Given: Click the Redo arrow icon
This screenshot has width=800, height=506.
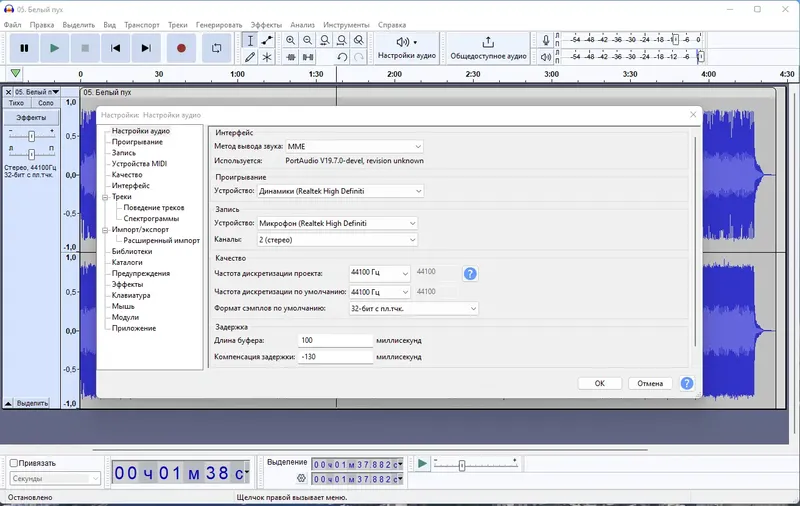Looking at the screenshot, I should tap(359, 57).
